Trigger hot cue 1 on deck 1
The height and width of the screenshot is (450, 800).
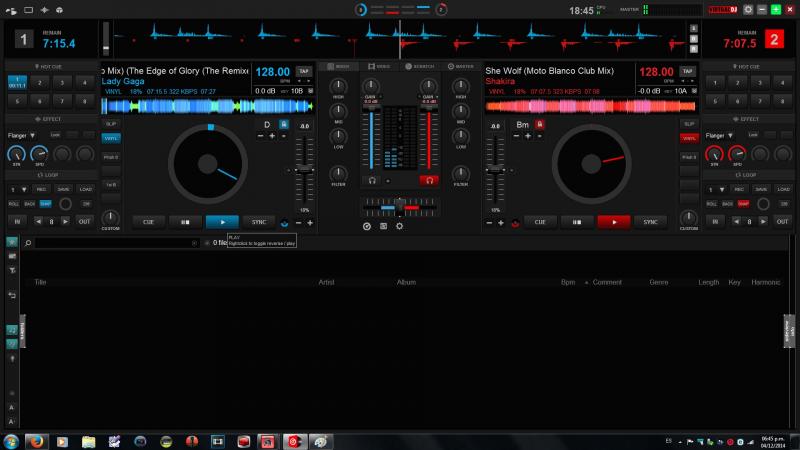(x=17, y=82)
